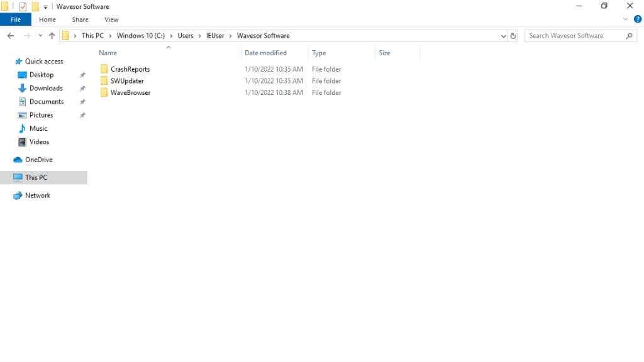
Task: Select the SWUpdater folder icon
Action: point(104,81)
